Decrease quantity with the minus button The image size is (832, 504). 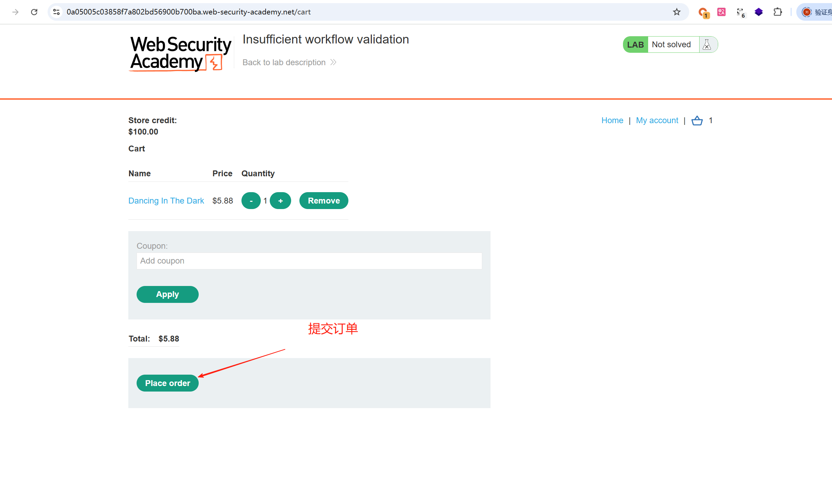point(251,201)
